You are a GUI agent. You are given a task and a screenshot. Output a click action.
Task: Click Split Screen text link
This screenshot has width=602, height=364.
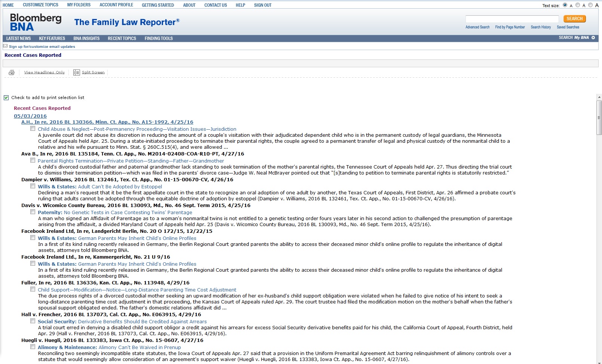pos(93,73)
